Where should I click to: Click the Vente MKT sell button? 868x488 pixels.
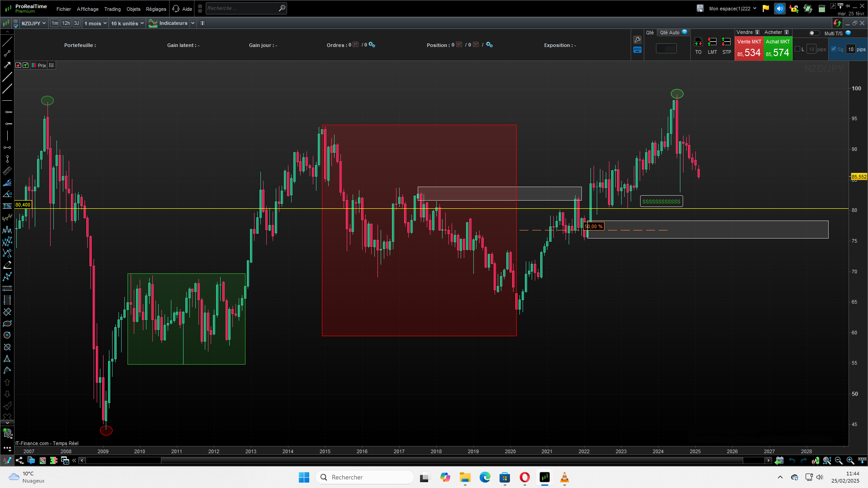pyautogui.click(x=749, y=49)
